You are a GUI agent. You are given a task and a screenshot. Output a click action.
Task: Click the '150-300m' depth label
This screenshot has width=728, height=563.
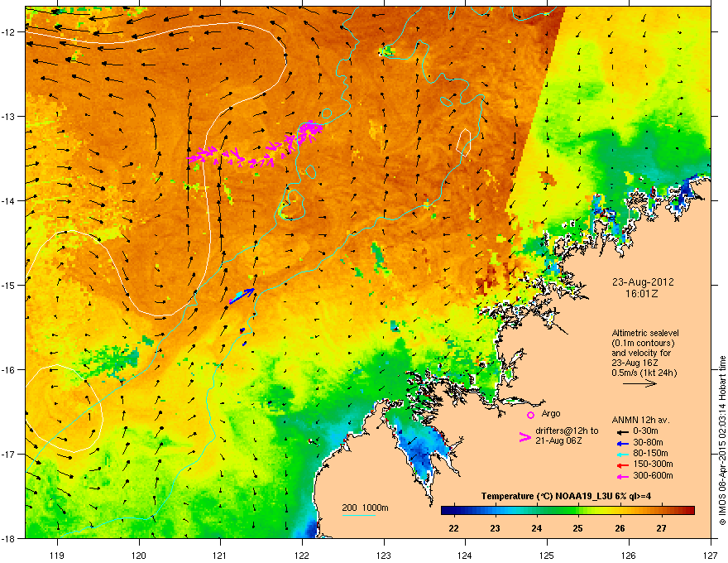point(653,464)
